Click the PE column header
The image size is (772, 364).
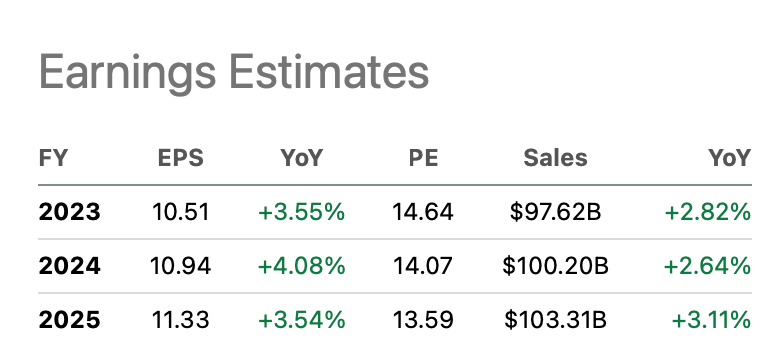[x=423, y=159]
